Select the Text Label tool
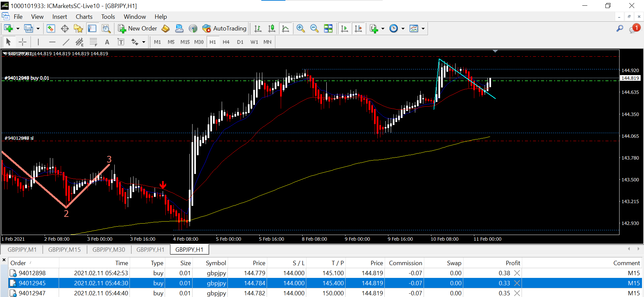This screenshot has height=297, width=644. (x=121, y=42)
